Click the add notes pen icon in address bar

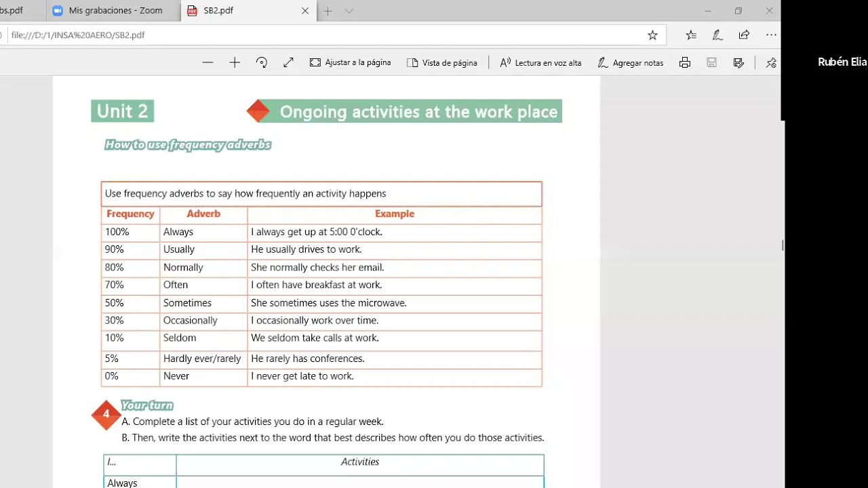pos(717,35)
